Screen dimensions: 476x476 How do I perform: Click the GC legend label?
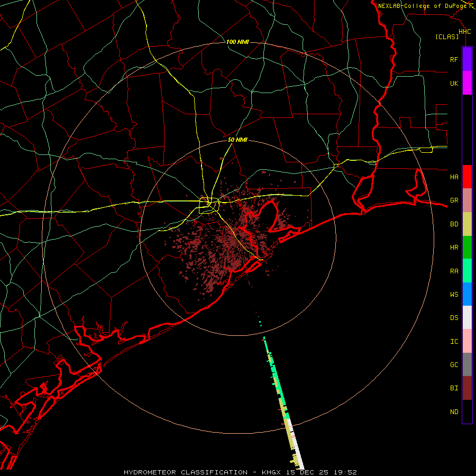[454, 365]
